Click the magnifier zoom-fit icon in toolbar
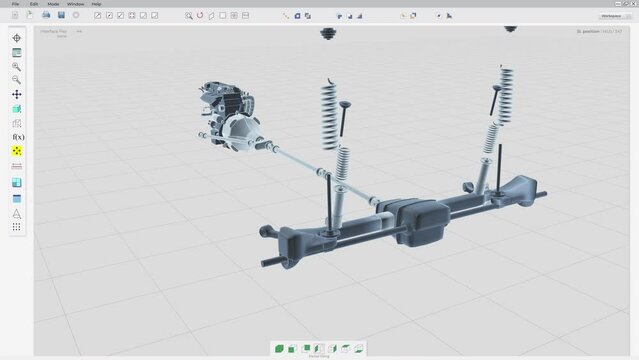639x360 pixels. click(x=189, y=16)
